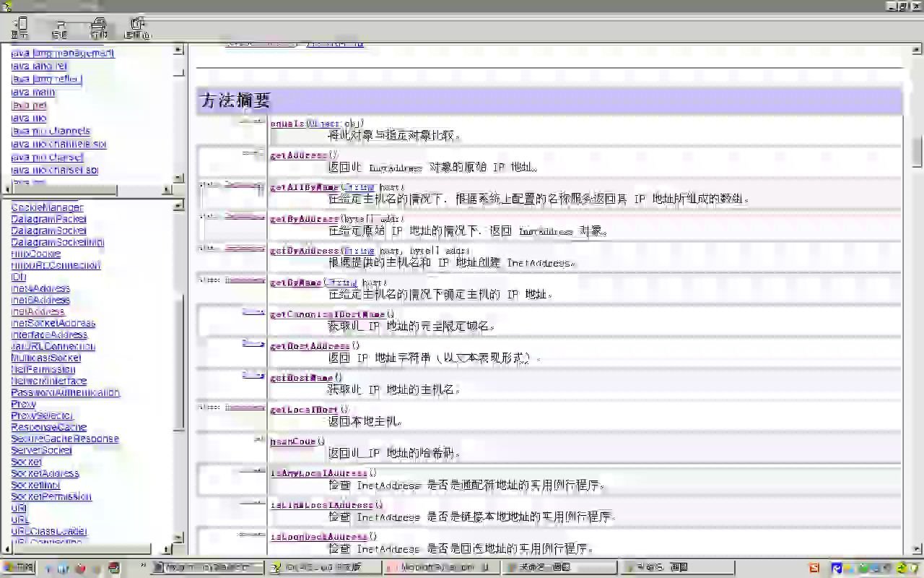This screenshot has width=924, height=578.
Task: Open the Inet6Address class link
Action: pos(40,300)
